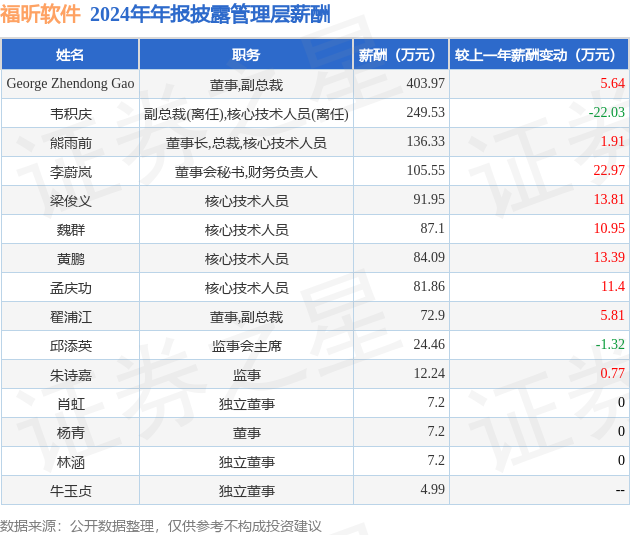
Task: Click the change value 11.4
Action: (x=613, y=286)
